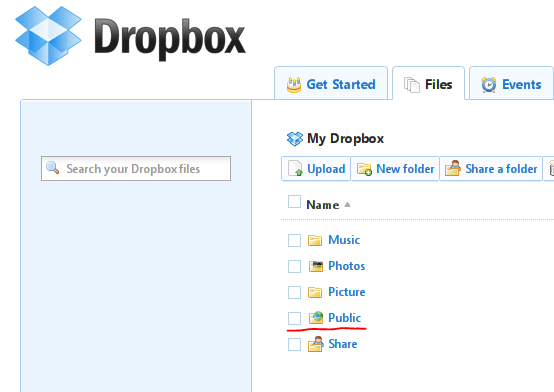Viewport: 554px width, 392px height.
Task: Open the Get Started tab
Action: coord(331,83)
